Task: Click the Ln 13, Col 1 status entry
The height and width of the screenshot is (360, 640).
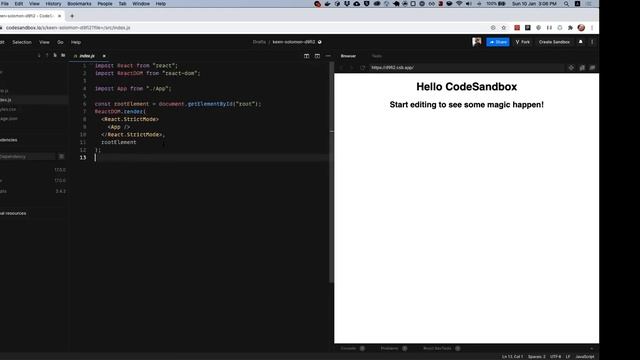Action: (512, 357)
